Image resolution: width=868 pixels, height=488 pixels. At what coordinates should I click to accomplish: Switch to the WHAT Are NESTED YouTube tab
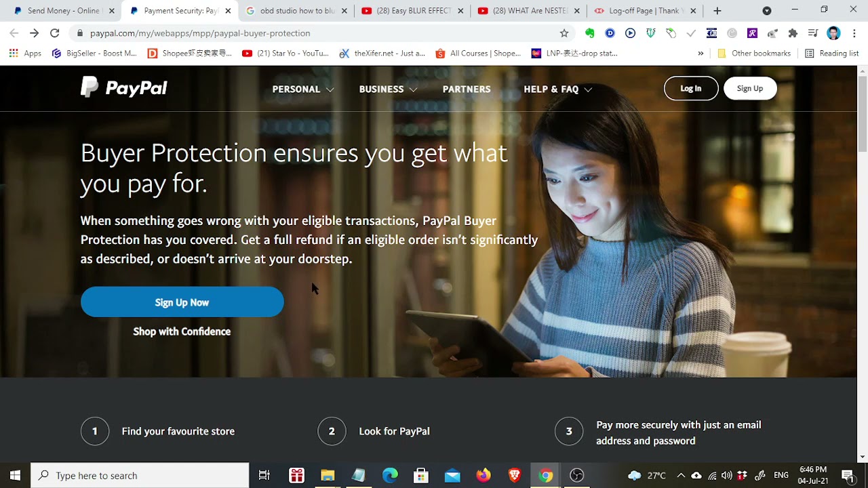point(529,11)
